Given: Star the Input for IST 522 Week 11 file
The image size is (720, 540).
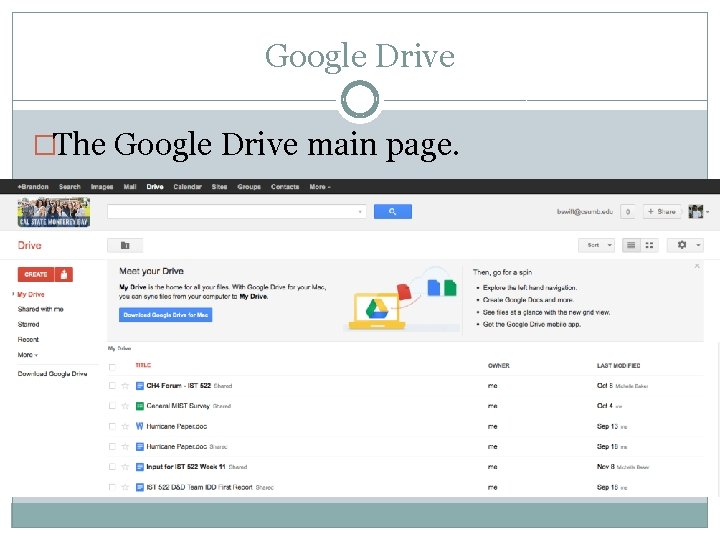Looking at the screenshot, I should point(125,467).
